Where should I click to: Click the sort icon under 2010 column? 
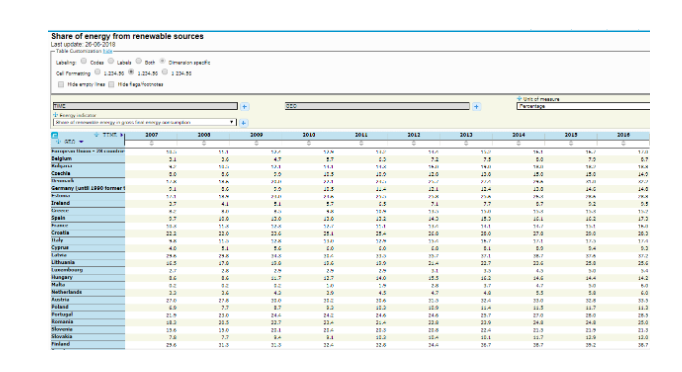tap(309, 143)
